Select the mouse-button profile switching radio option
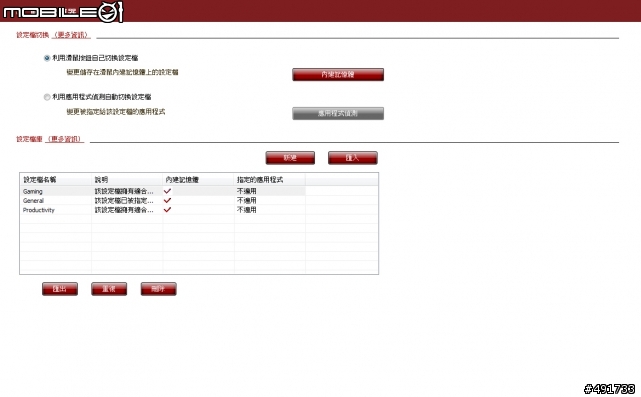The height and width of the screenshot is (397, 641). click(x=47, y=58)
